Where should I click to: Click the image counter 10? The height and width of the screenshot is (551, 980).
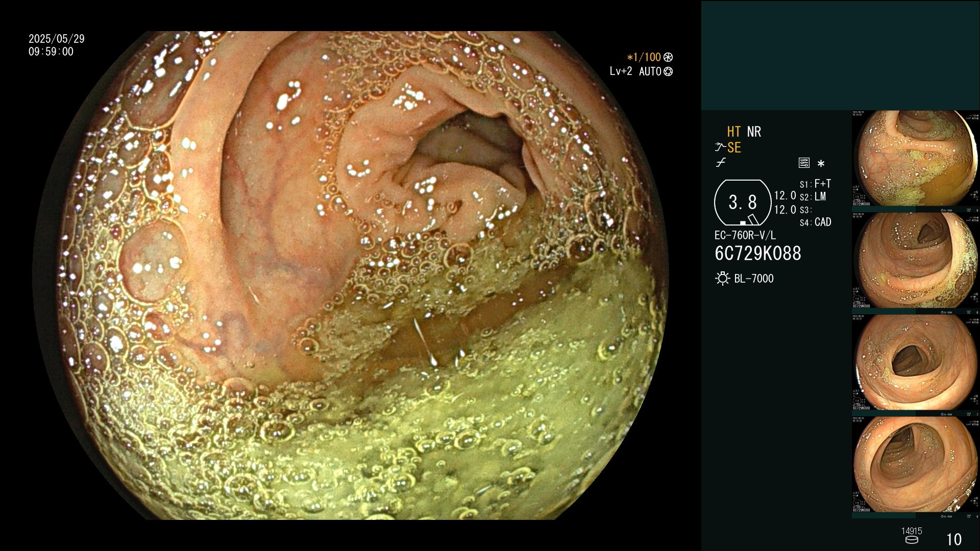tap(954, 540)
